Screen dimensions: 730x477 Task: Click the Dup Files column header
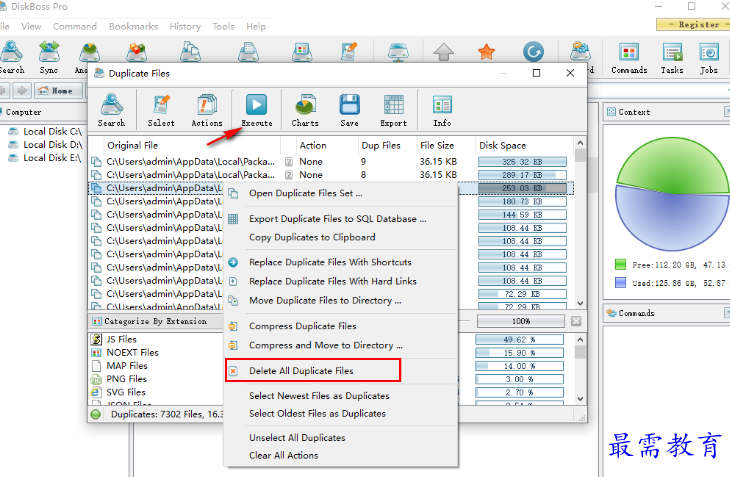tap(387, 145)
